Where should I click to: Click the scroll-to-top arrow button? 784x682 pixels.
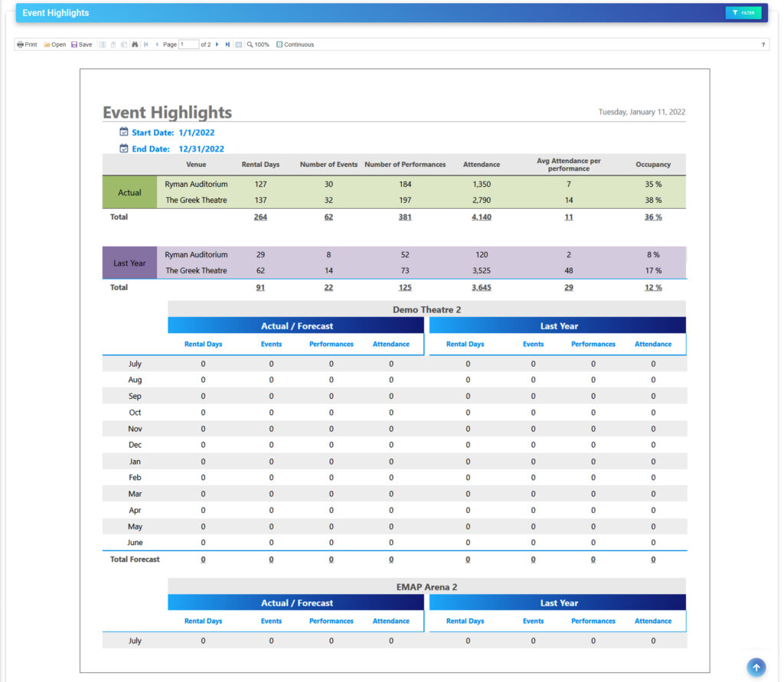pos(756,667)
